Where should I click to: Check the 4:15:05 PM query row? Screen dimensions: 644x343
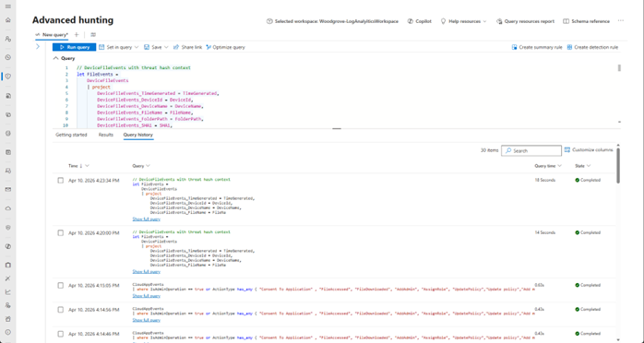tap(60, 285)
